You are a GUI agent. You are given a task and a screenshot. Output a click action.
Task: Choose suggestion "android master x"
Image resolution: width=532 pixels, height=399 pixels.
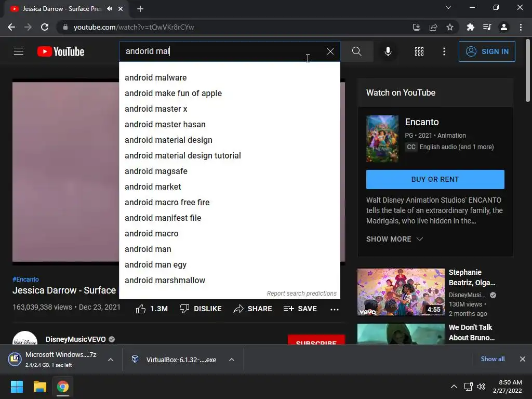(229, 109)
